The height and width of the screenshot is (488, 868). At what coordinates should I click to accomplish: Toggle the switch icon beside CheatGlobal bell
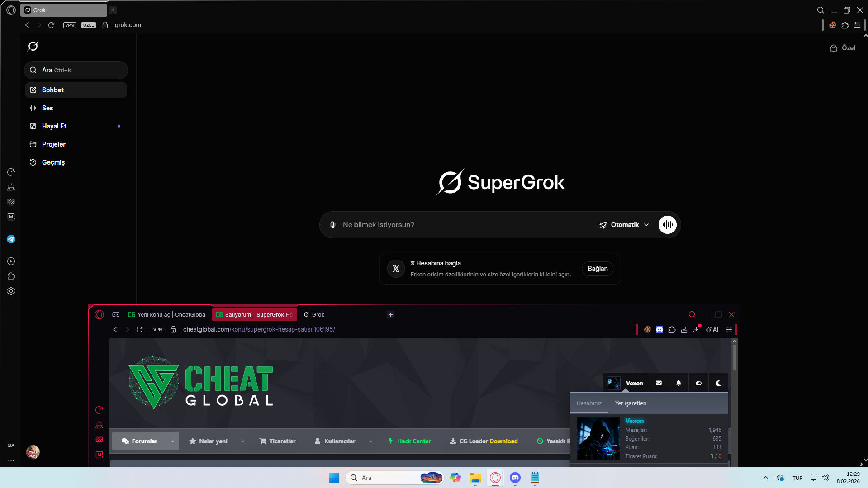click(x=699, y=383)
